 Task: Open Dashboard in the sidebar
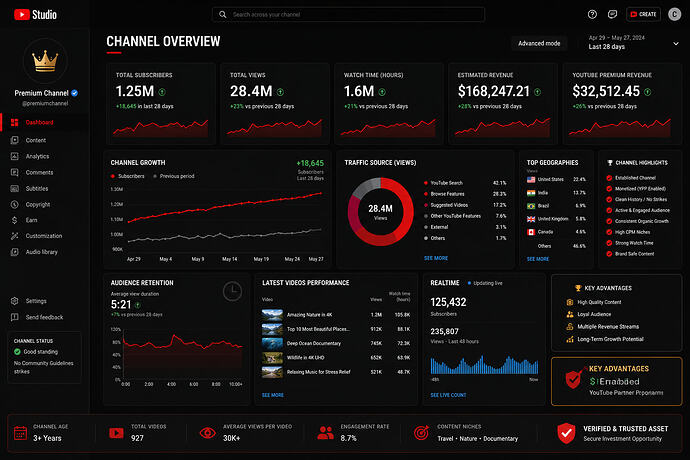(x=44, y=122)
